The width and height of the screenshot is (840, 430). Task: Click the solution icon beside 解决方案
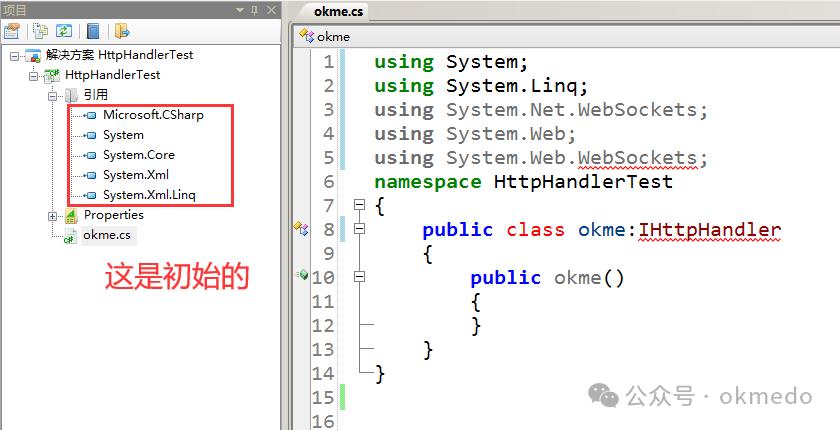[33, 55]
